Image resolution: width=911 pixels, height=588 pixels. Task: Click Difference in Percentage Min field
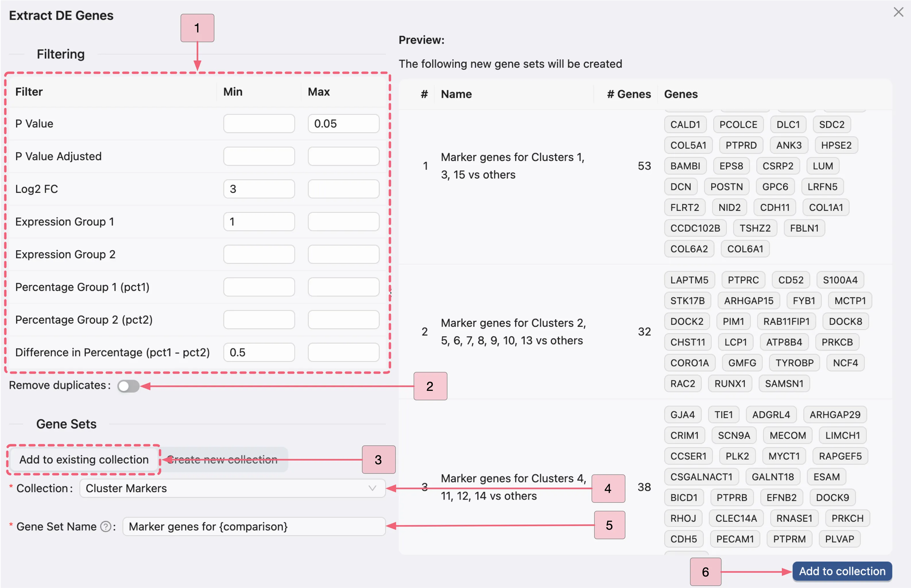259,352
